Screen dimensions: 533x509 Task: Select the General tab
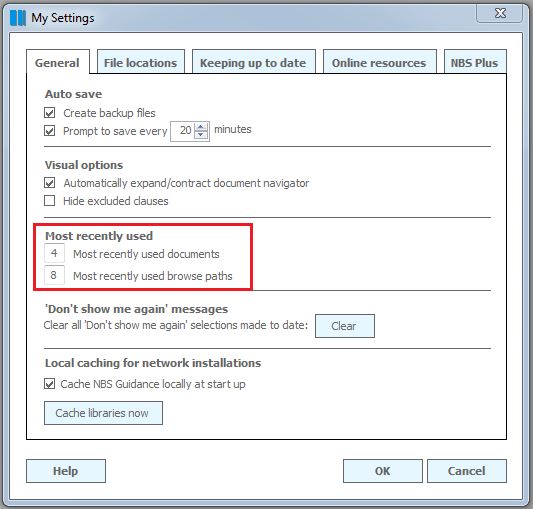point(58,63)
